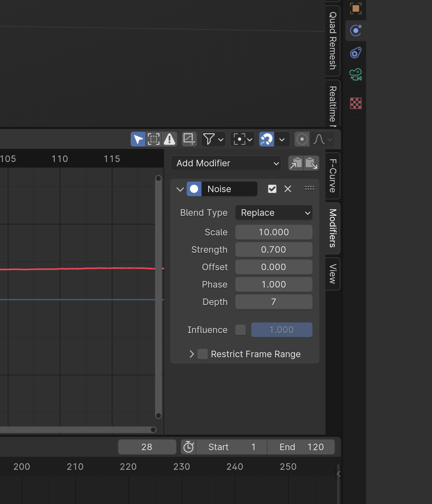Collapse the Noise modifier panel
The width and height of the screenshot is (432, 504).
coord(180,189)
